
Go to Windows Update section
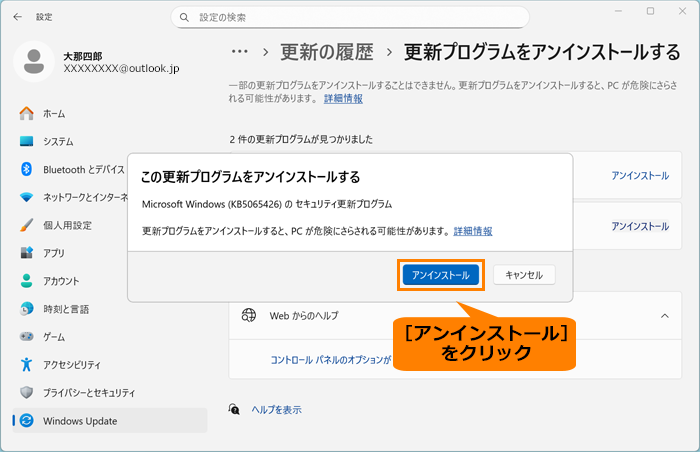(110, 420)
